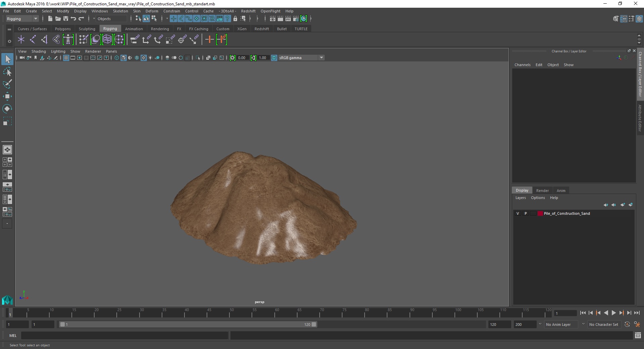Click frame 60 on the time slider

coord(277,313)
